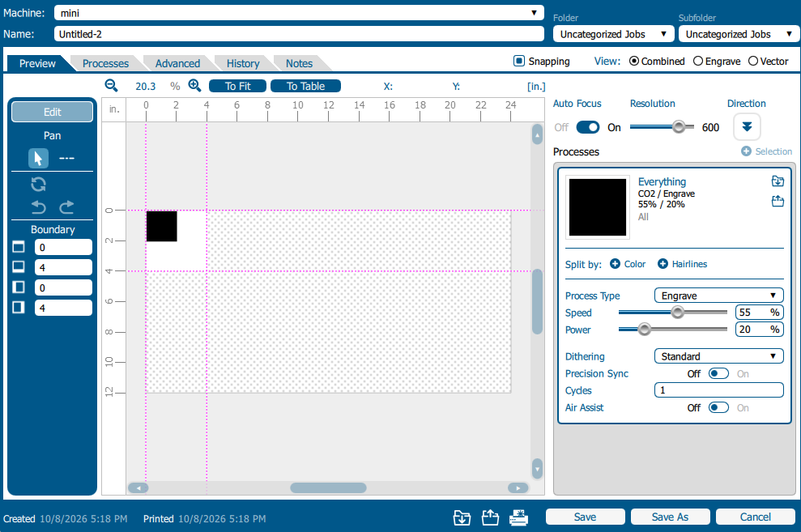Viewport: 801px width, 532px height.
Task: Select the Vector view option
Action: point(753,62)
